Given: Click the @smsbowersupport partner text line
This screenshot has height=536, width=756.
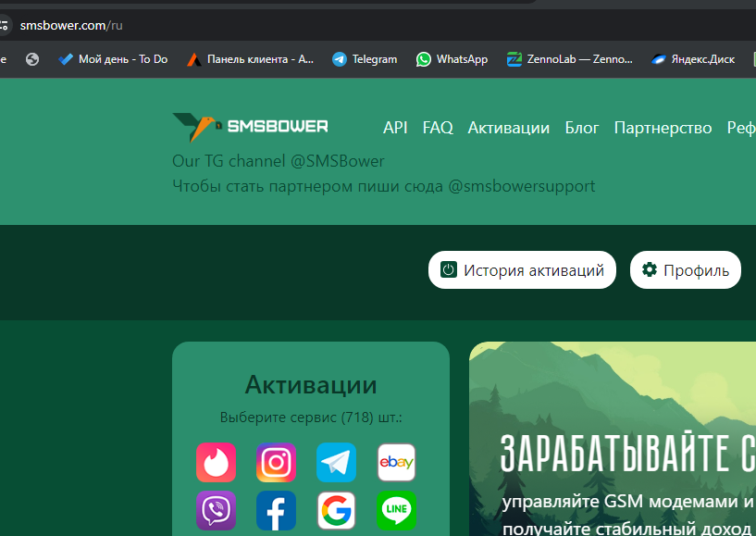Looking at the screenshot, I should pyautogui.click(x=384, y=186).
